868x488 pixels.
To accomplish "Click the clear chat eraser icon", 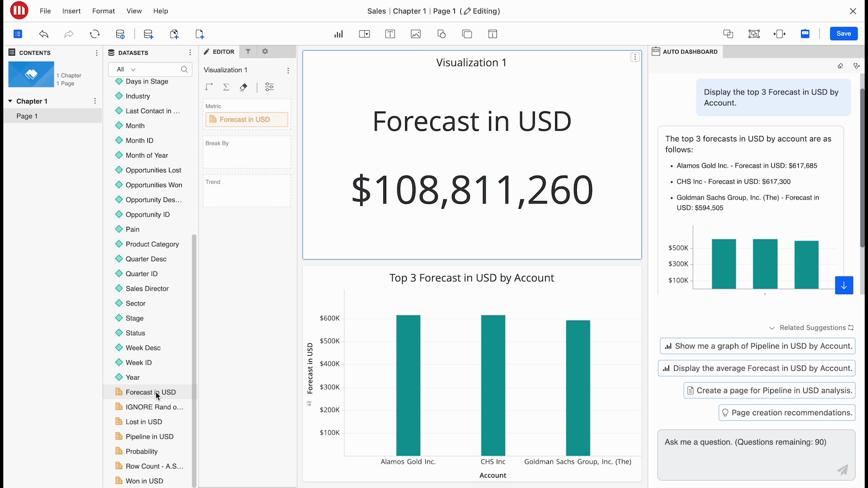I will click(x=840, y=66).
